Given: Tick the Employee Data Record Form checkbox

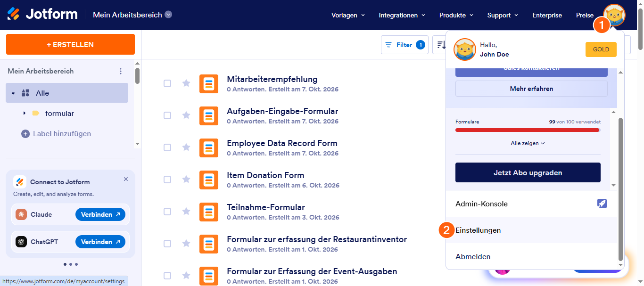Looking at the screenshot, I should (167, 147).
